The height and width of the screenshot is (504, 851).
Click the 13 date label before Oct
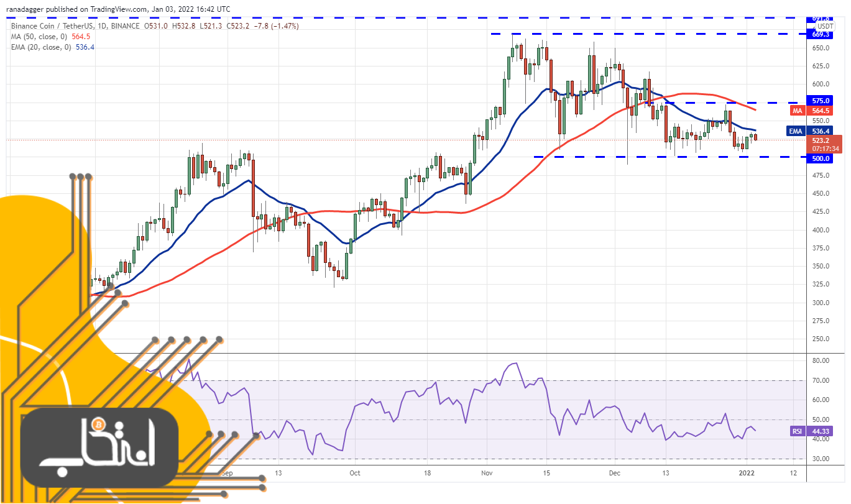coord(278,473)
